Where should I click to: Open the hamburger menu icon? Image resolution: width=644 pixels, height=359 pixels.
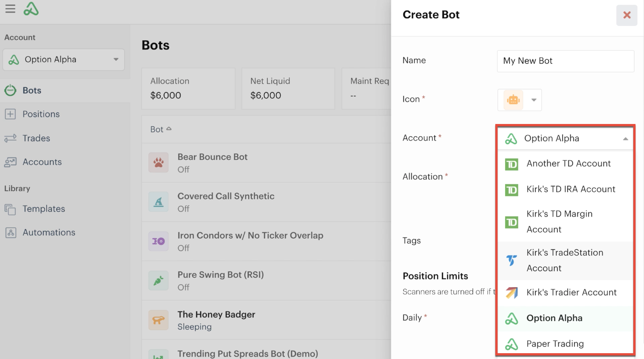click(10, 9)
